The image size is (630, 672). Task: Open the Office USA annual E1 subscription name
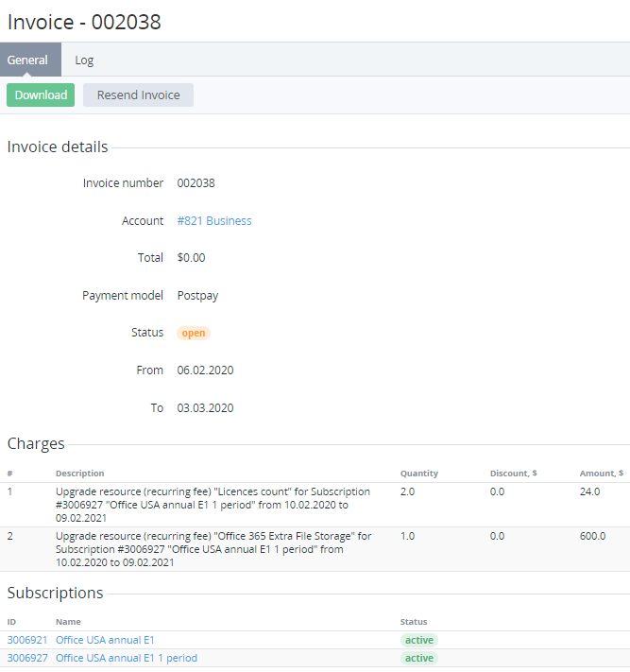(105, 640)
